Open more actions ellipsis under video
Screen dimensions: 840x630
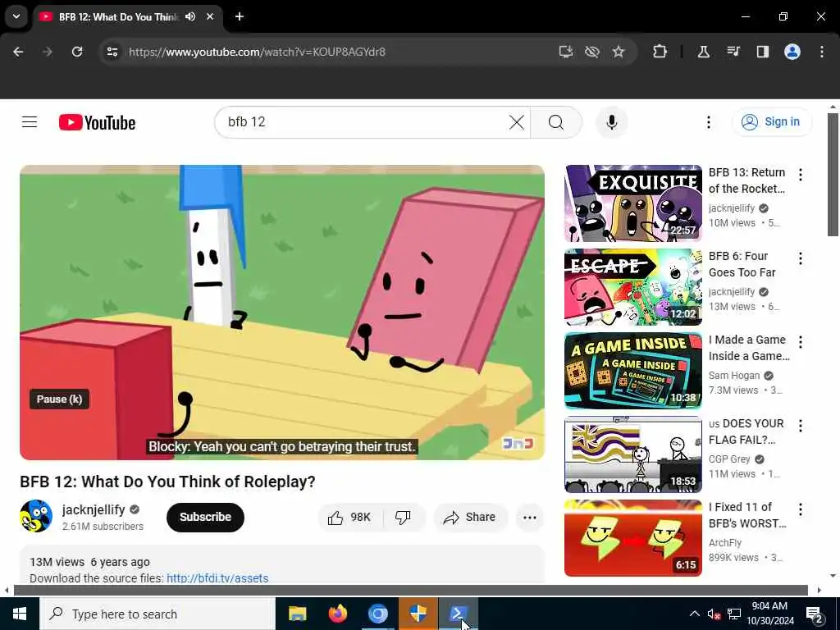[x=530, y=517]
